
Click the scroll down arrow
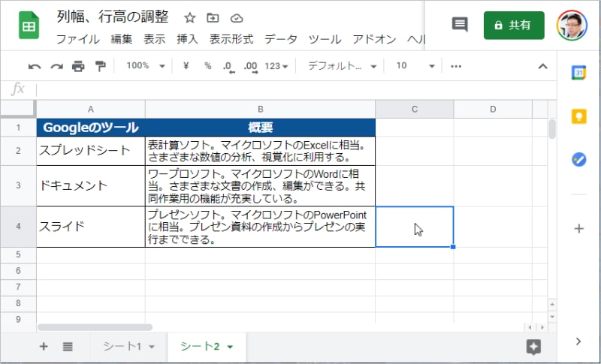[x=552, y=317]
